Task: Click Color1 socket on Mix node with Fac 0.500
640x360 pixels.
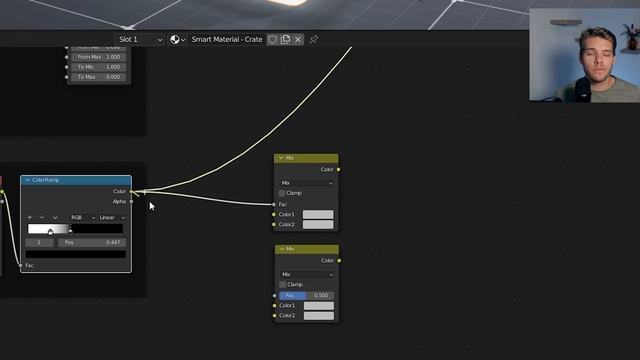Action: 274,305
